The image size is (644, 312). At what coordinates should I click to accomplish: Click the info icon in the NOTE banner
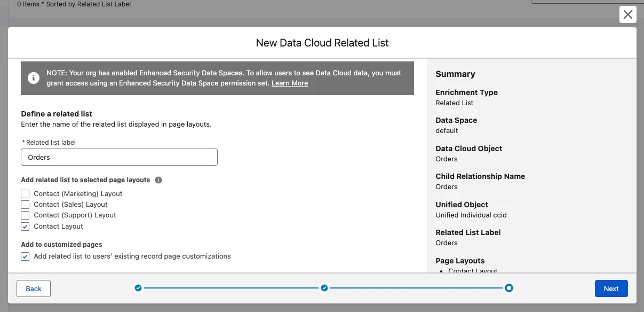pyautogui.click(x=34, y=78)
